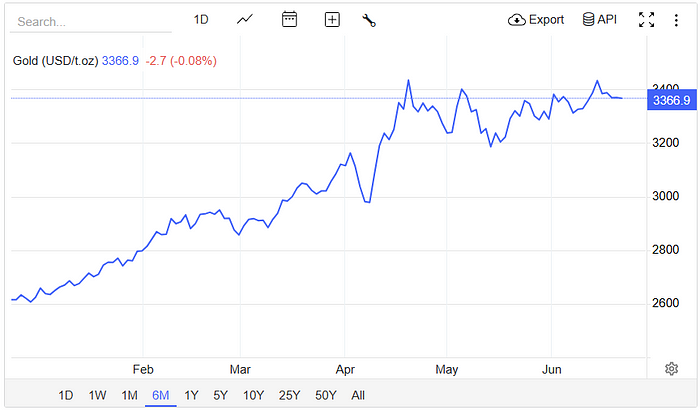Open the three-dot more options menu
700x415 pixels.
[676, 20]
